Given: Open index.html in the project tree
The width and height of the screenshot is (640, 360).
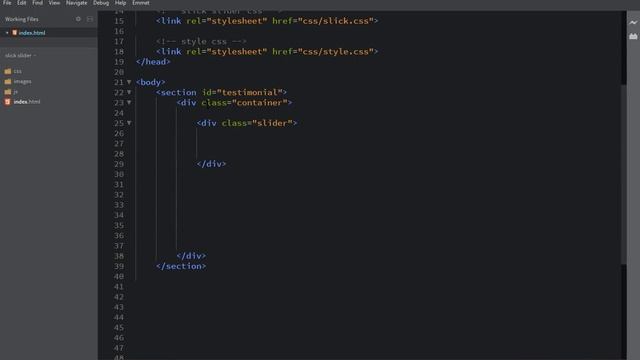Looking at the screenshot, I should [27, 102].
